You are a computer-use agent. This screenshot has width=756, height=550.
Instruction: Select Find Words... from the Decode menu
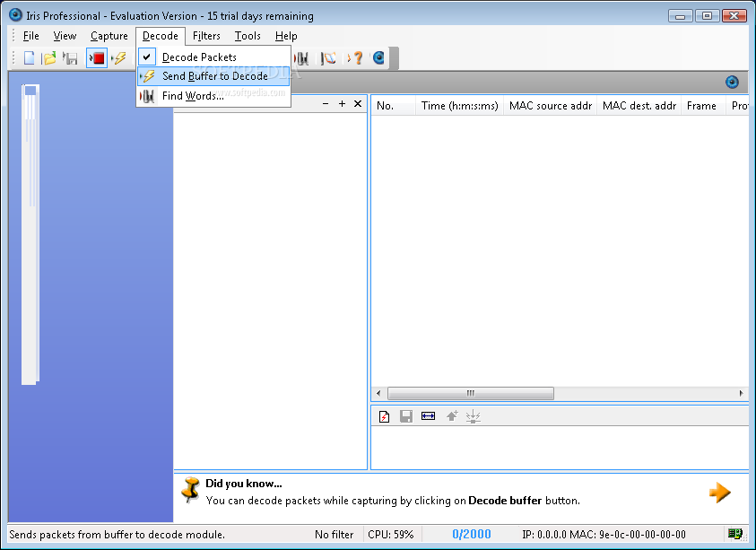coord(214,95)
